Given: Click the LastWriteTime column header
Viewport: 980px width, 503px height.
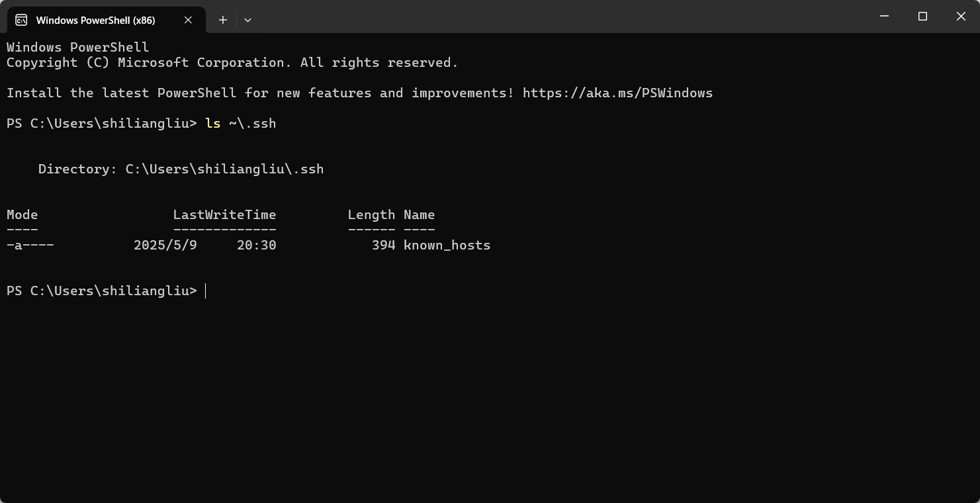Looking at the screenshot, I should (224, 214).
